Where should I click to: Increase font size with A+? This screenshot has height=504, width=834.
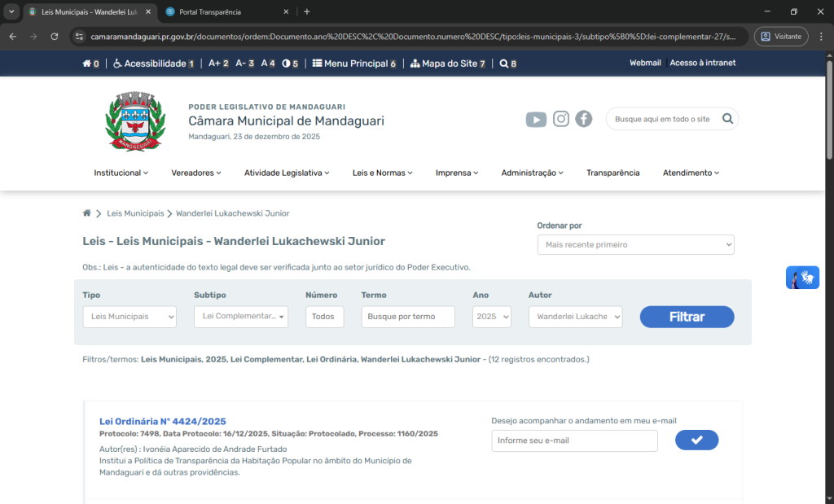[215, 64]
